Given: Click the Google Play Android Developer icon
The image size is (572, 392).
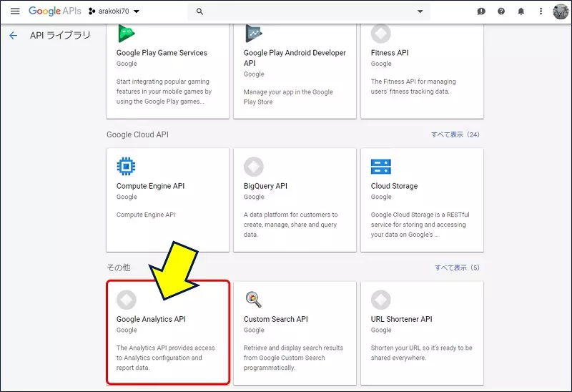Looking at the screenshot, I should [254, 34].
